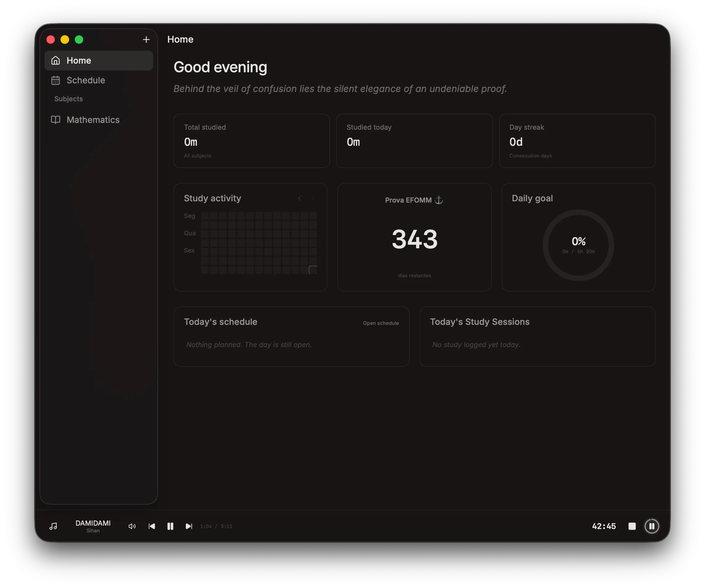Click the anchor icon beside Prova EFOMM

439,200
